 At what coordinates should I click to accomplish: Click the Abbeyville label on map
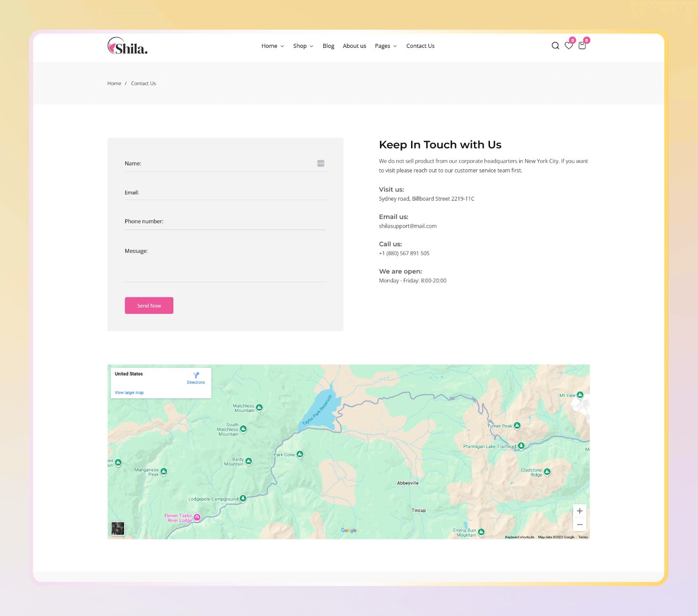[x=408, y=483]
